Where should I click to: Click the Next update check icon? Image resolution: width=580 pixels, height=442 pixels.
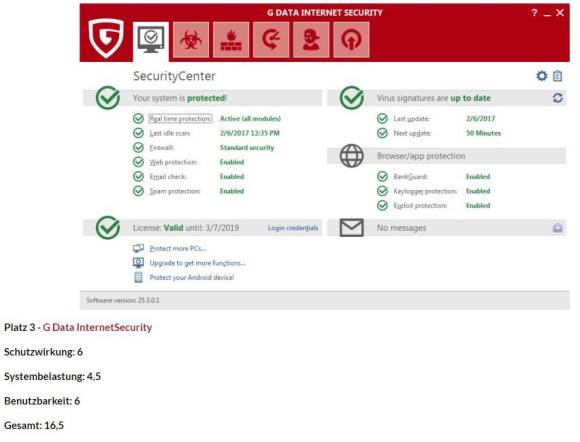(382, 133)
